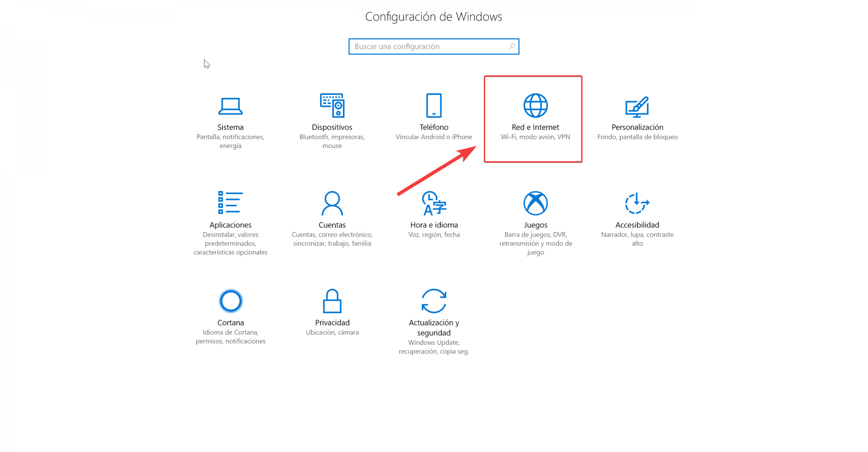
Task: Open the Cuentas person icon
Action: 332,203
